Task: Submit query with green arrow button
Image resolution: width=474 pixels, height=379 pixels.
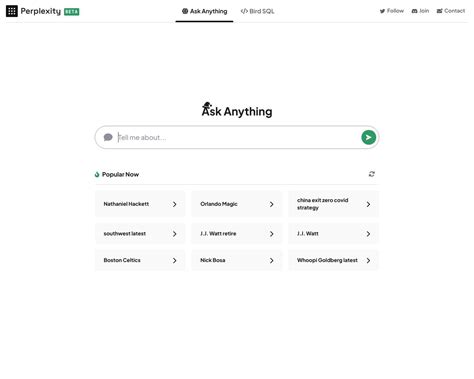Action: point(368,137)
